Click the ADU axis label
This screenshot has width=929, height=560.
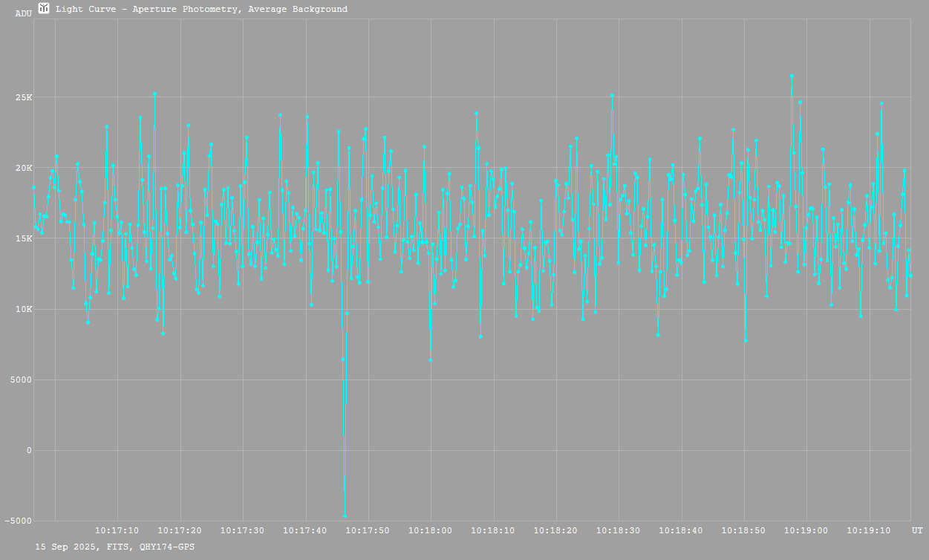(x=23, y=13)
